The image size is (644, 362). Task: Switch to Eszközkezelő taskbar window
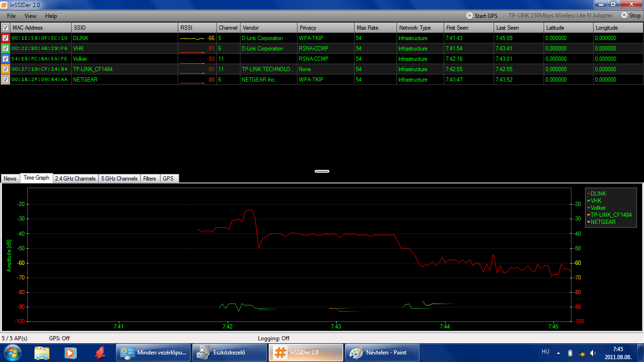230,352
